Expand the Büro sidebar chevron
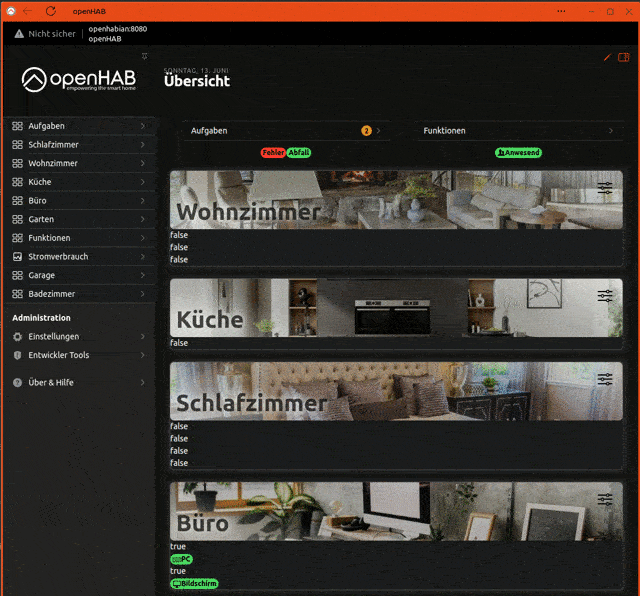 click(x=142, y=200)
